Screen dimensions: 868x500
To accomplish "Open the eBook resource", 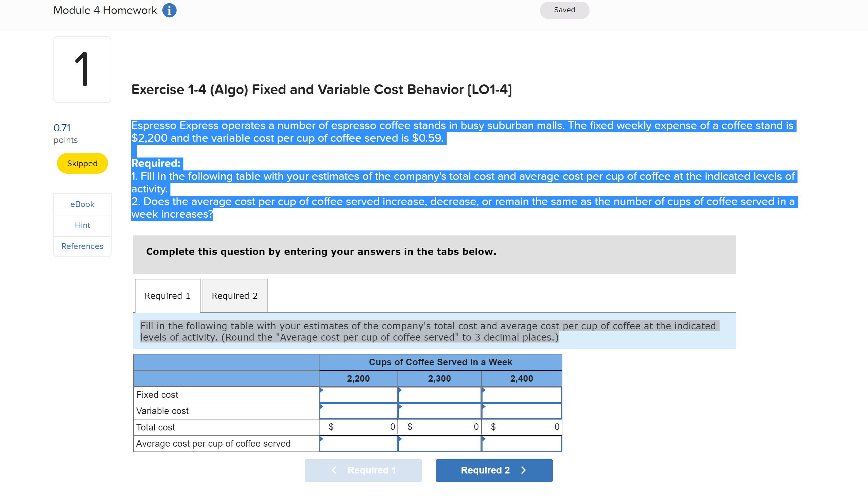I will coord(82,204).
